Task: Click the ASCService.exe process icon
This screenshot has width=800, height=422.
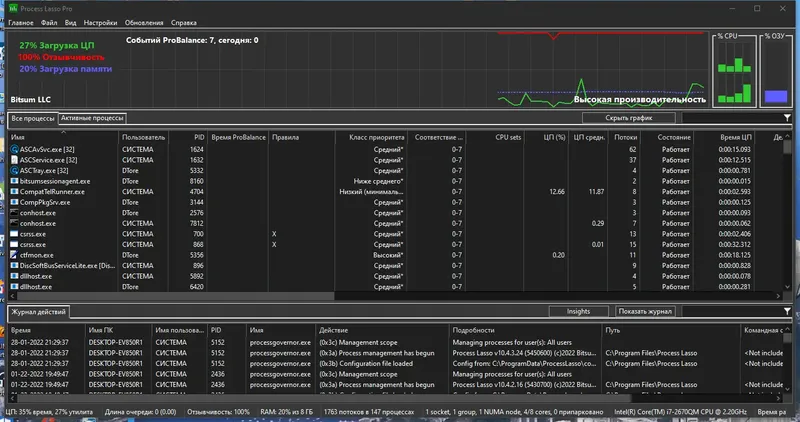Action: (14, 160)
